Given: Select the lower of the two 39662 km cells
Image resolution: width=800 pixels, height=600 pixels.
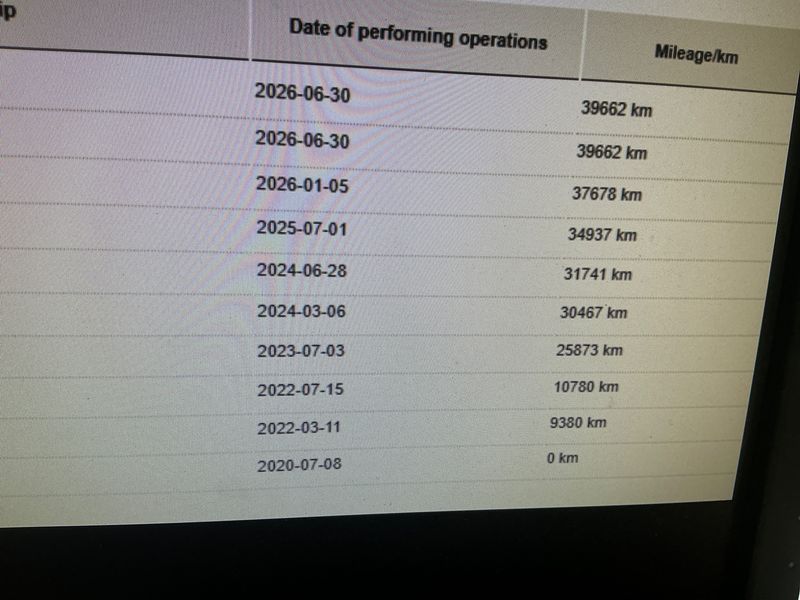Looking at the screenshot, I should [612, 152].
